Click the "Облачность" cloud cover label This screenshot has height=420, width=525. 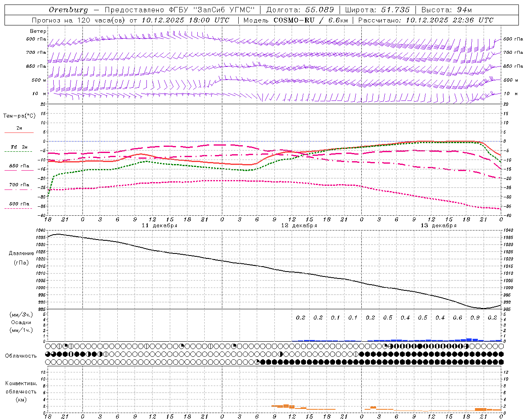coord(21,356)
